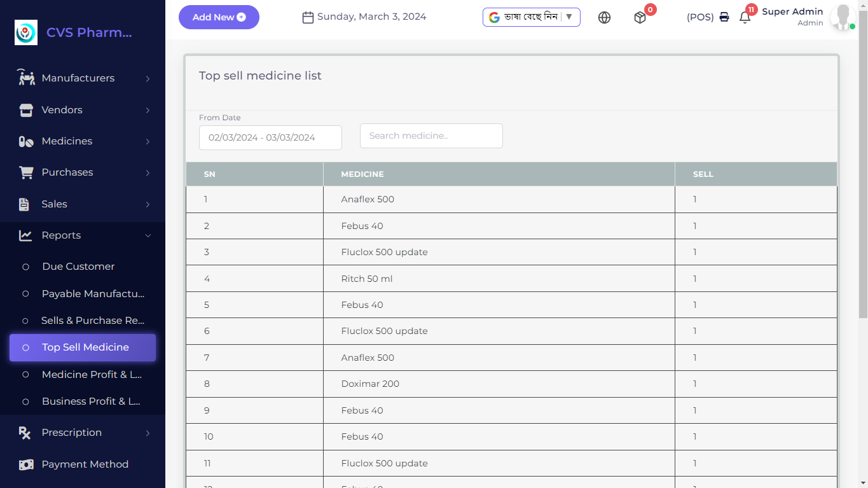Image resolution: width=868 pixels, height=488 pixels.
Task: Click the CVS Pharmacy logo icon
Action: [26, 32]
